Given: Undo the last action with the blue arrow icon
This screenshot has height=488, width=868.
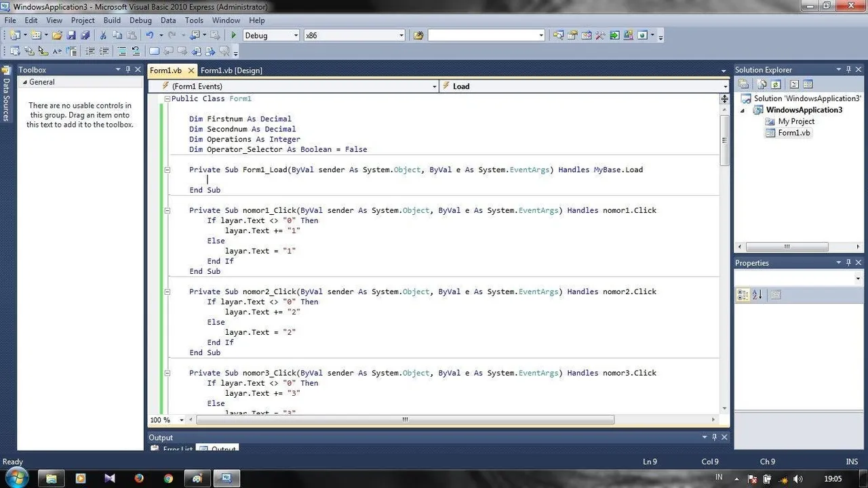Looking at the screenshot, I should pos(150,35).
